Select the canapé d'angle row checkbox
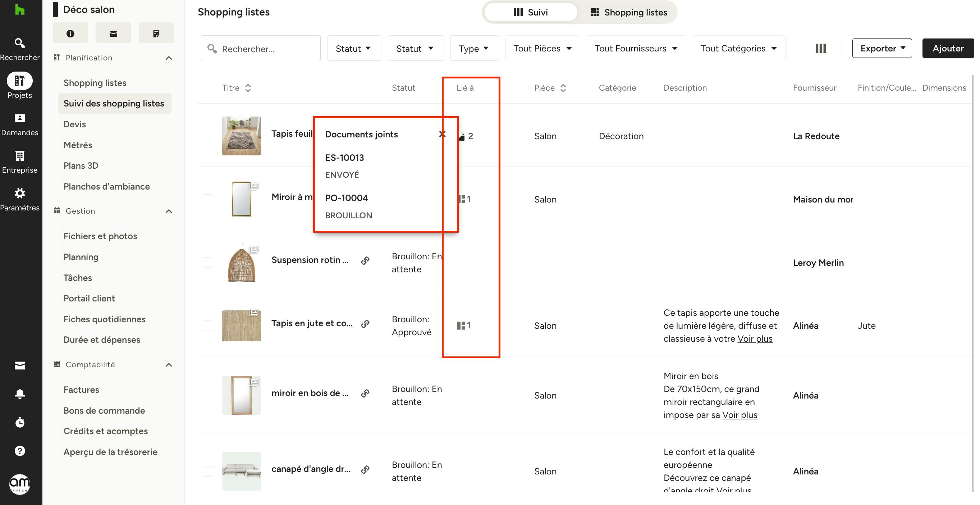980x505 pixels. pyautogui.click(x=208, y=471)
